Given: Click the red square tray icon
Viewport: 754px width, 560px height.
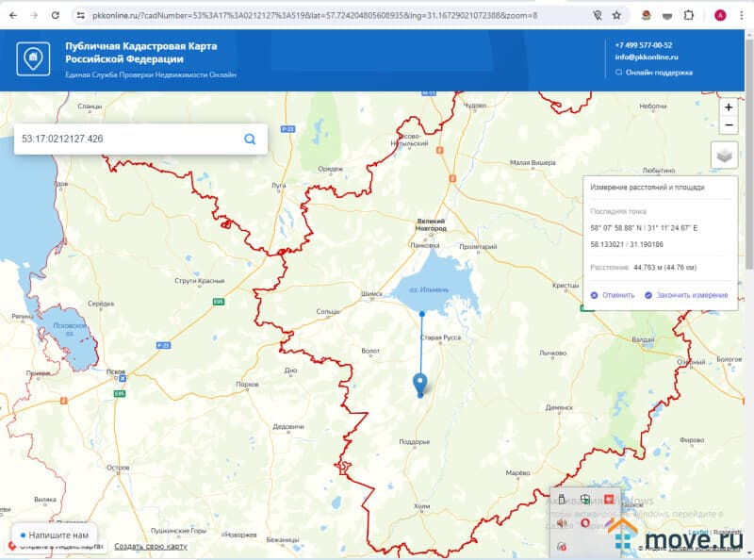Looking at the screenshot, I should pyautogui.click(x=609, y=499).
